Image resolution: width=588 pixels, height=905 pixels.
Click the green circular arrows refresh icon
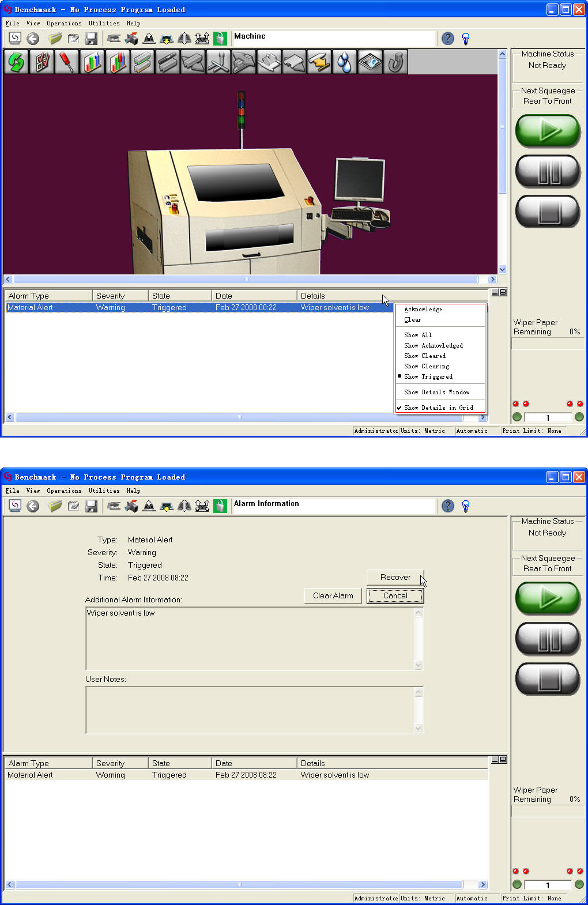16,62
